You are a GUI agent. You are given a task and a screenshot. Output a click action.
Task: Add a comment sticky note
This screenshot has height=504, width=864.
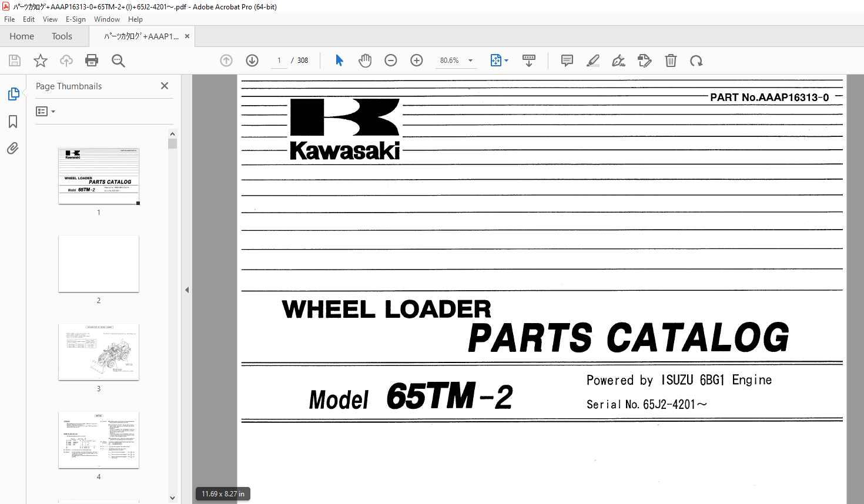coord(567,61)
